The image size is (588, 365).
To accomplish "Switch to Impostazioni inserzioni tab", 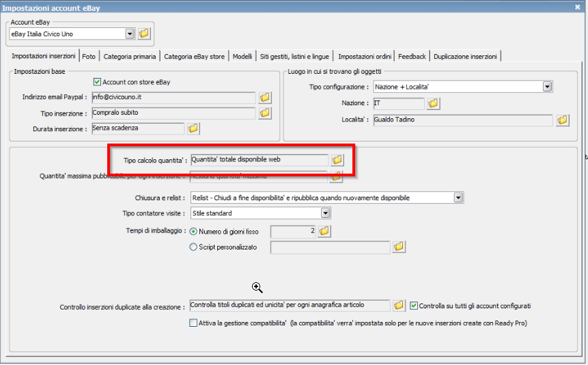I will click(x=43, y=56).
